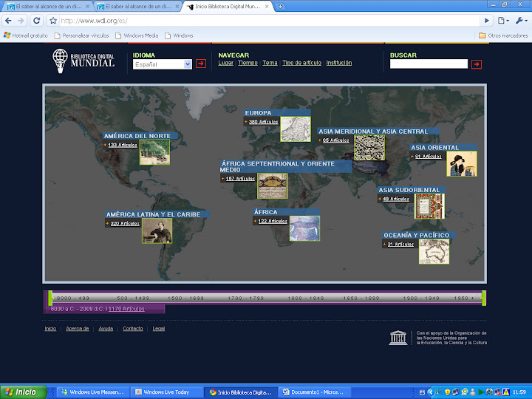Screen dimensions: 532x399
Task: Browse by Tema
Action: pos(270,63)
